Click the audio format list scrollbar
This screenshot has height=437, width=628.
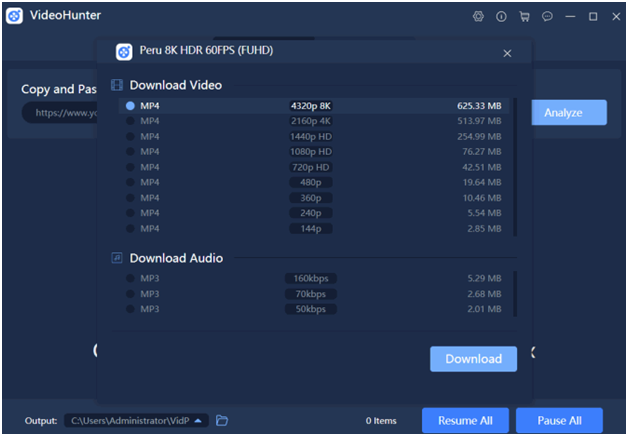click(515, 294)
